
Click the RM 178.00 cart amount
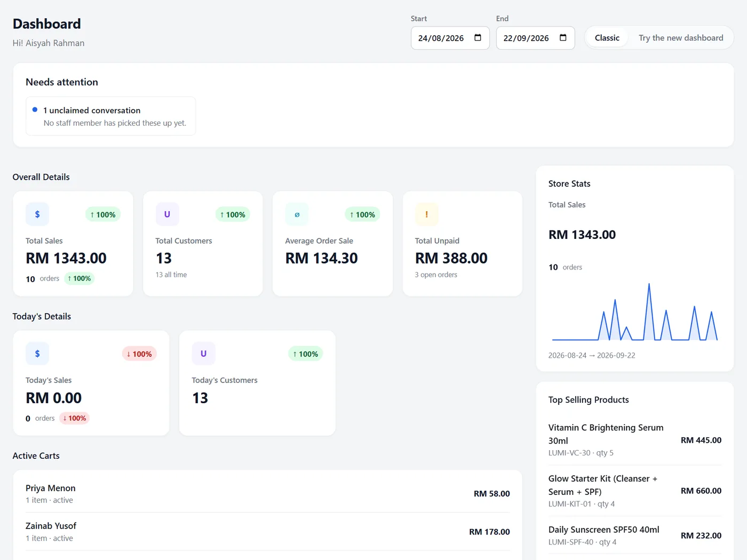click(489, 532)
